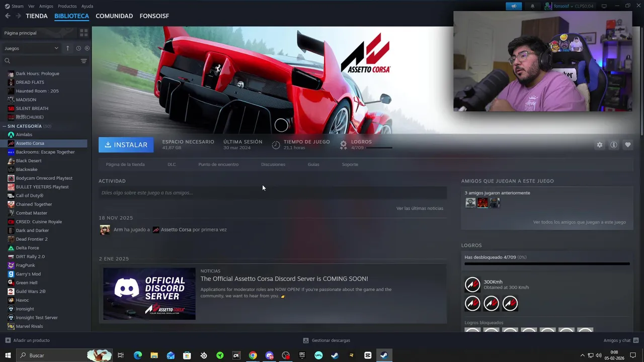Image resolution: width=644 pixels, height=362 pixels.
Task: Go forward with the right arrow
Action: click(19, 16)
